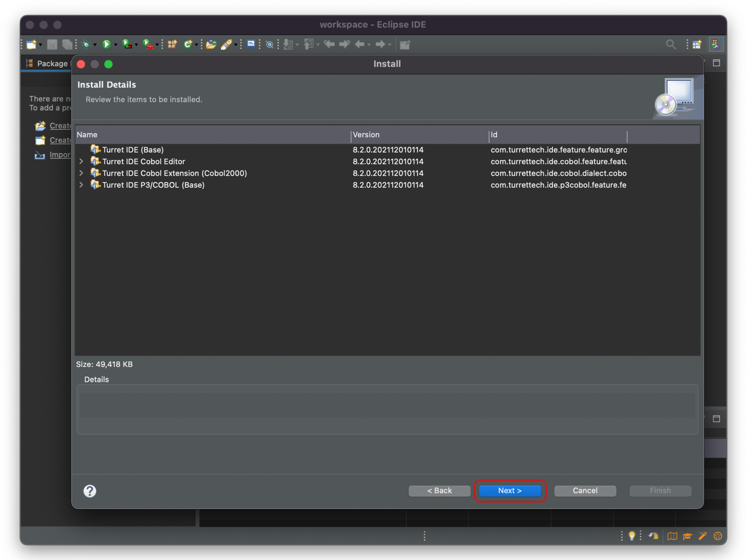
Task: Launch Debug using the bug icon
Action: tap(86, 44)
